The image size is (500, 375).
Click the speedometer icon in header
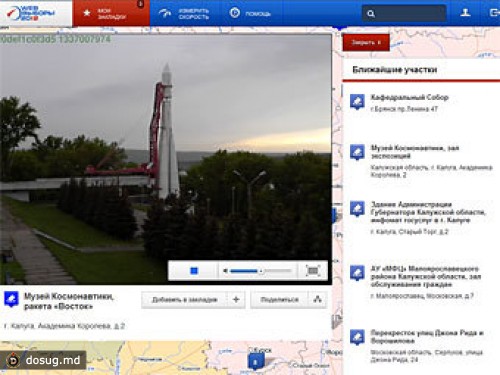(165, 13)
